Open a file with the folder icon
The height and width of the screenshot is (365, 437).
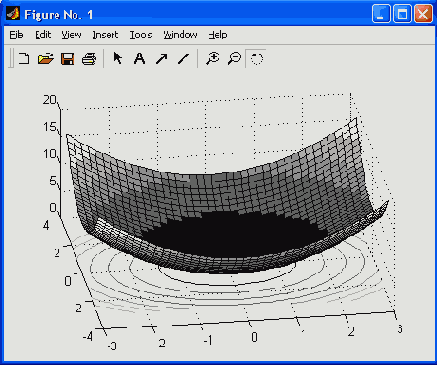pos(46,59)
